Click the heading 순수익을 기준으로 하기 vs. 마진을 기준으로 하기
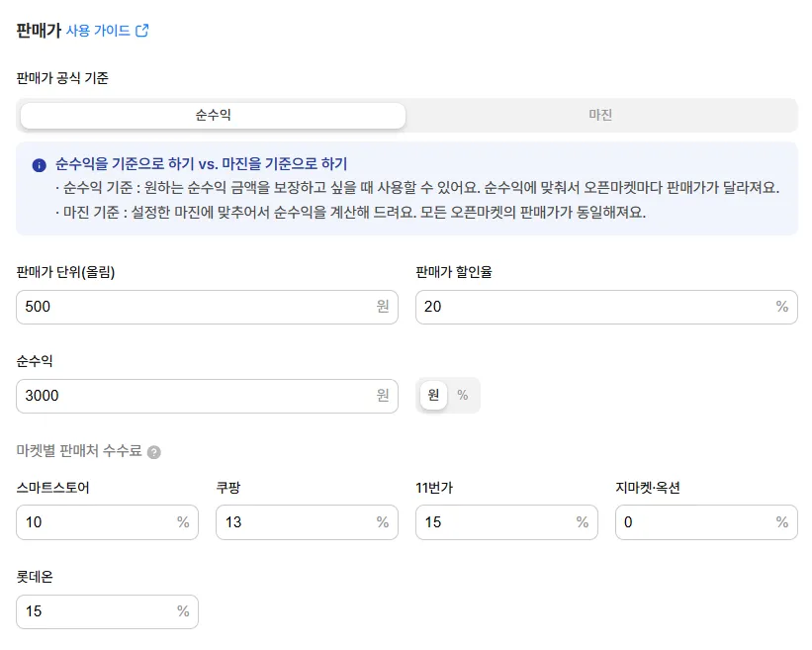This screenshot has height=650, width=812. [201, 164]
